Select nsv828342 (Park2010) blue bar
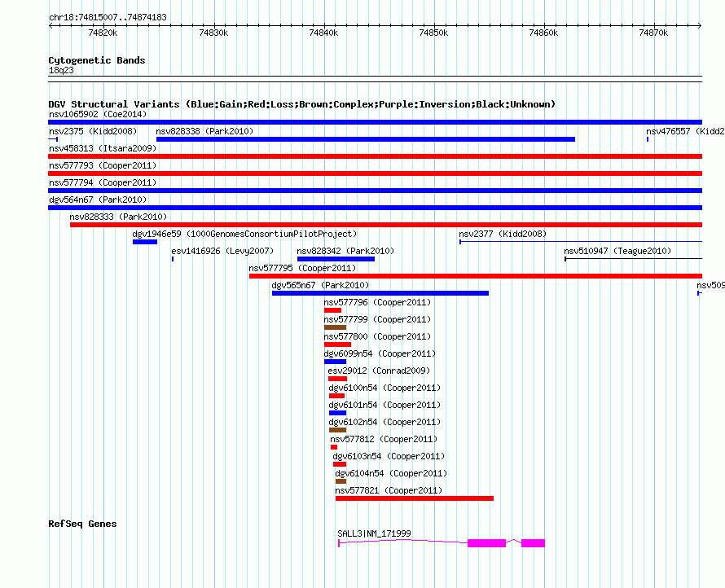The width and height of the screenshot is (725, 588). [x=336, y=259]
